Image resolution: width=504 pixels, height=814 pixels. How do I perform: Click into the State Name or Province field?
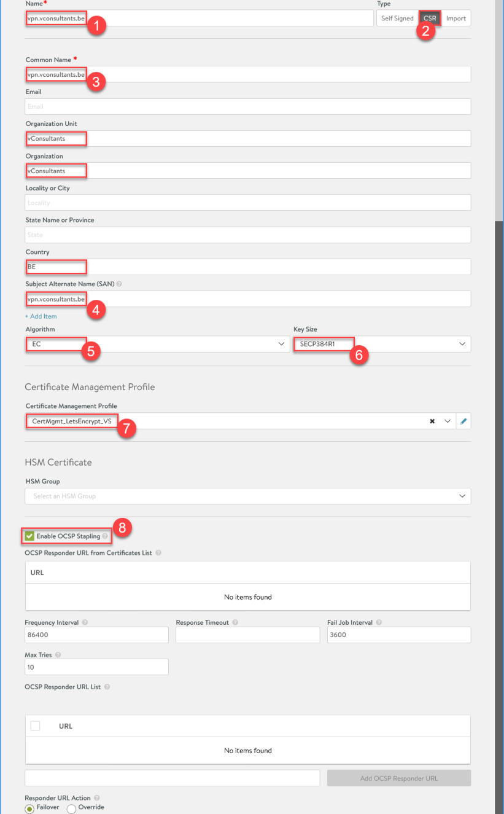[248, 235]
